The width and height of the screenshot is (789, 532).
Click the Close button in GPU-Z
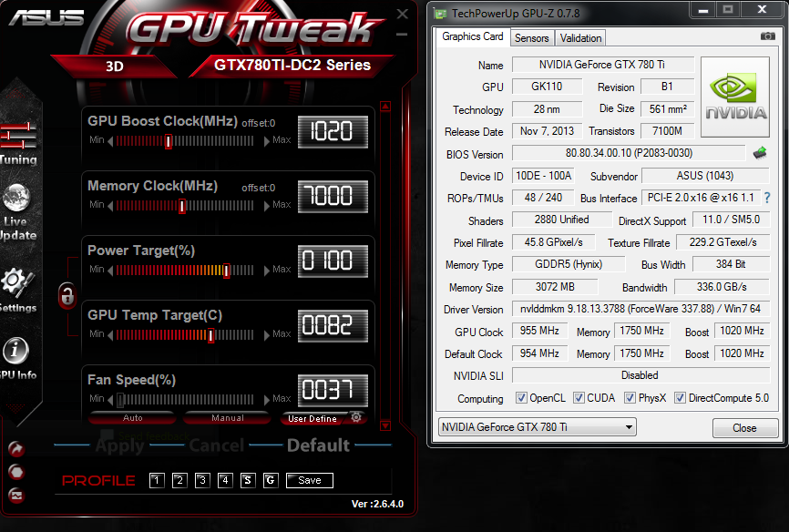coord(744,428)
